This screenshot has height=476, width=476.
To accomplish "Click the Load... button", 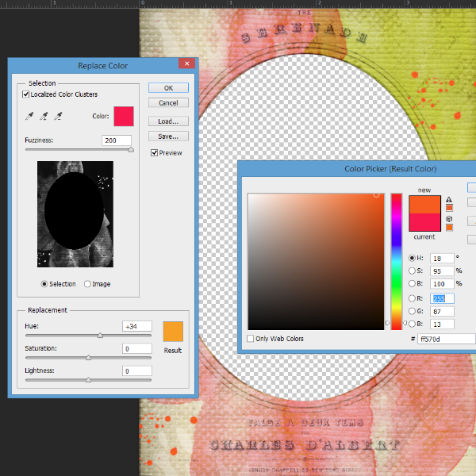I will click(168, 121).
